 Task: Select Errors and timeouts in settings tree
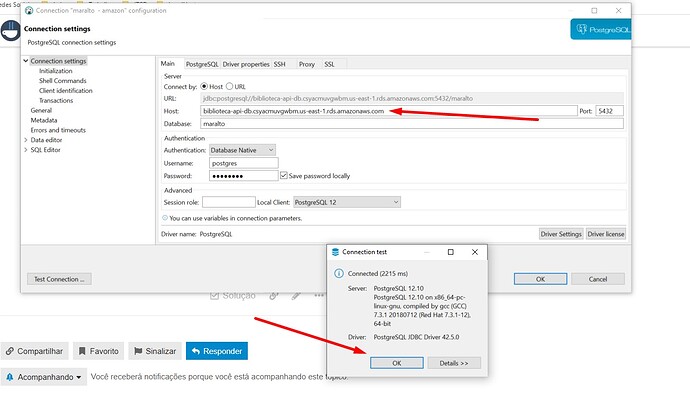coord(58,130)
